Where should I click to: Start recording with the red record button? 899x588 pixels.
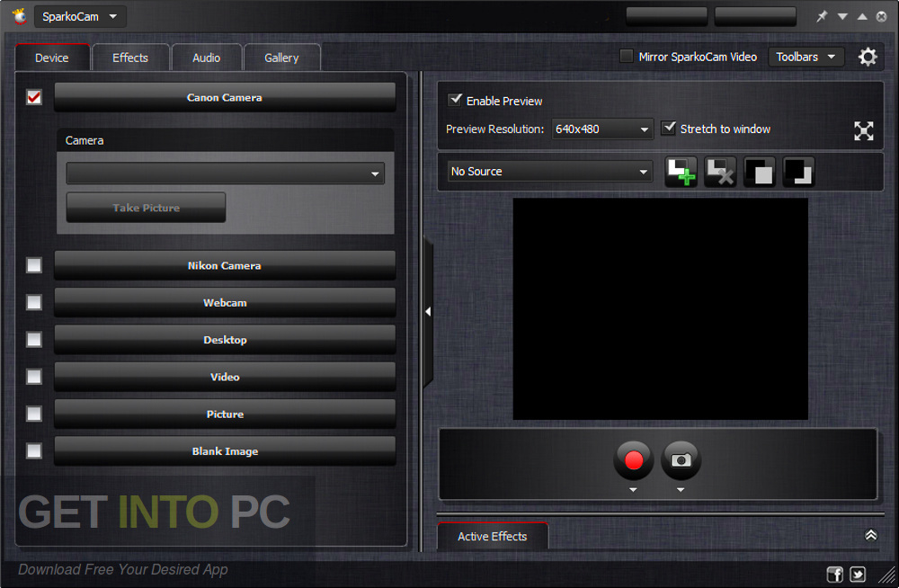[x=634, y=460]
